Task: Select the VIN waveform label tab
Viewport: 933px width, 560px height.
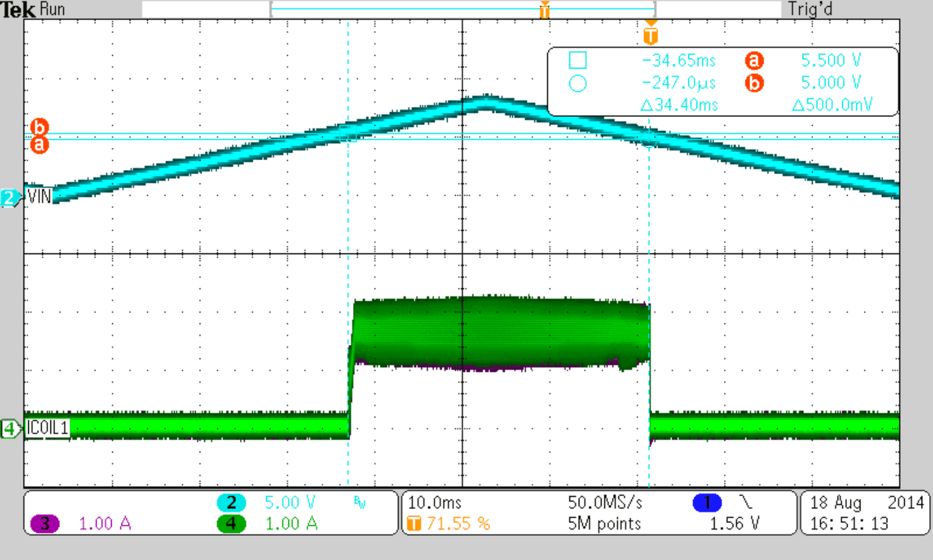Action: coord(39,197)
